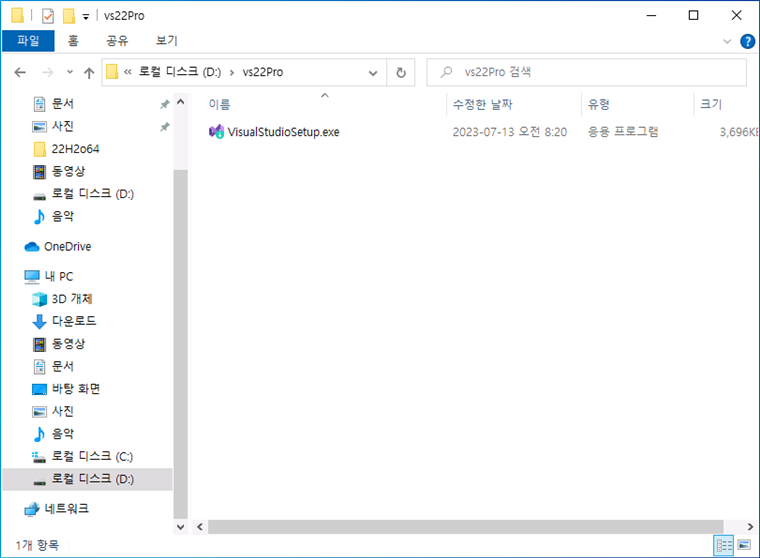Select OneDrive in the navigation pane
The image size is (760, 558).
tap(67, 247)
